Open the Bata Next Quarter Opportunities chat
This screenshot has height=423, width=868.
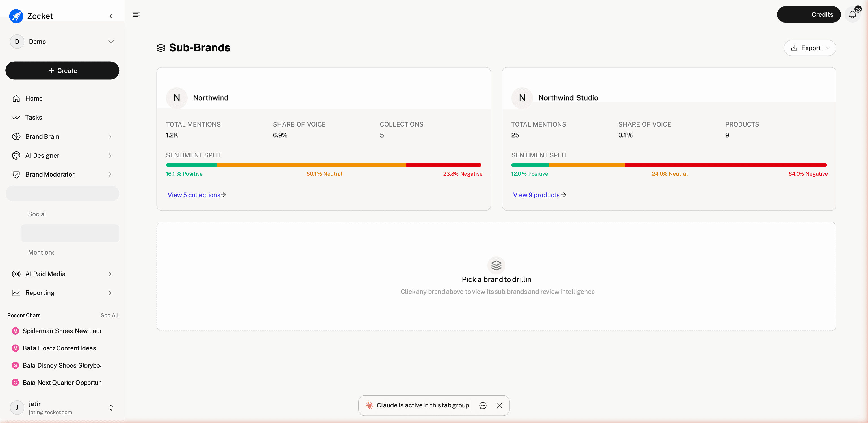62,383
